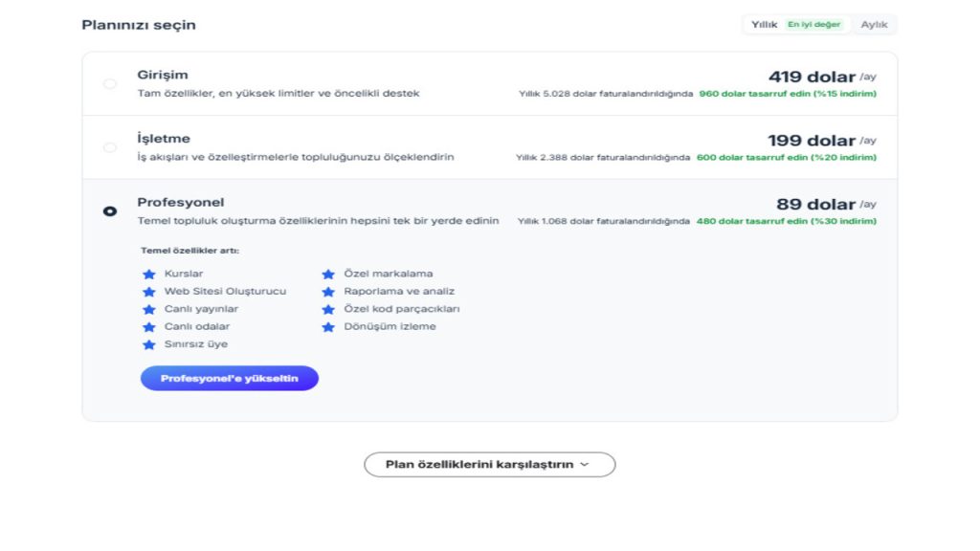Click the star icon beside Raporlama ve analiz
Image resolution: width=980 pixels, height=551 pixels.
pos(328,292)
